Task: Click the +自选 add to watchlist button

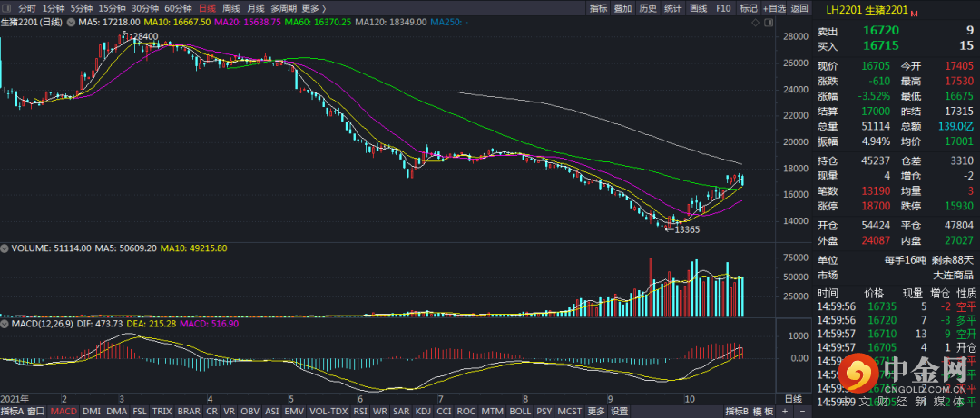Action: [773, 7]
